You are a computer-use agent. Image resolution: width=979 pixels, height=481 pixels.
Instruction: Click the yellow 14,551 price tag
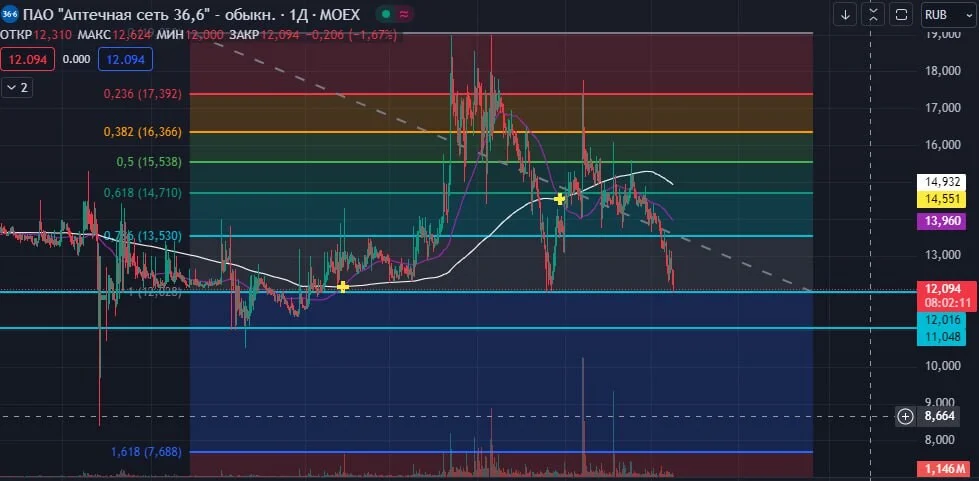coord(941,199)
